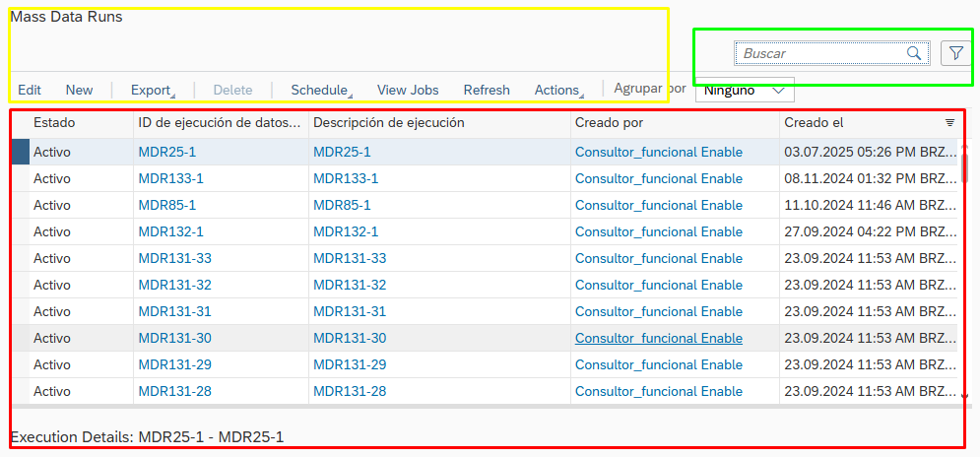The height and width of the screenshot is (457, 980).
Task: Open the filter funnel icon
Action: [955, 53]
